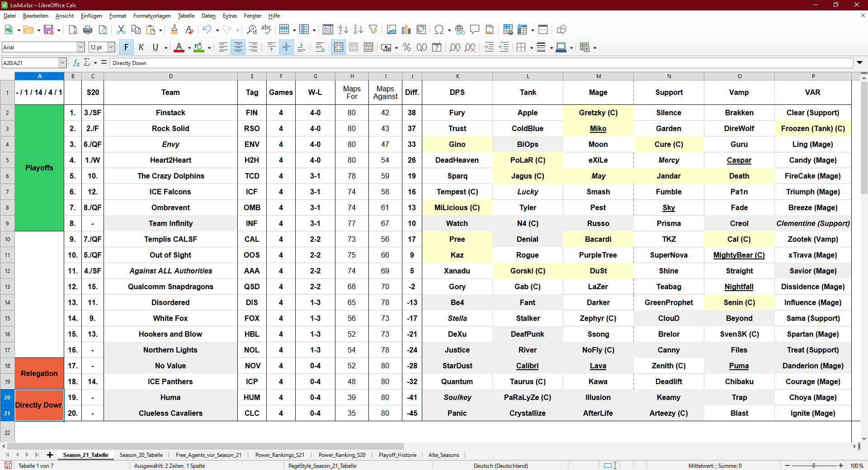
Task: Cut the selection with scissors icon
Action: pos(121,30)
